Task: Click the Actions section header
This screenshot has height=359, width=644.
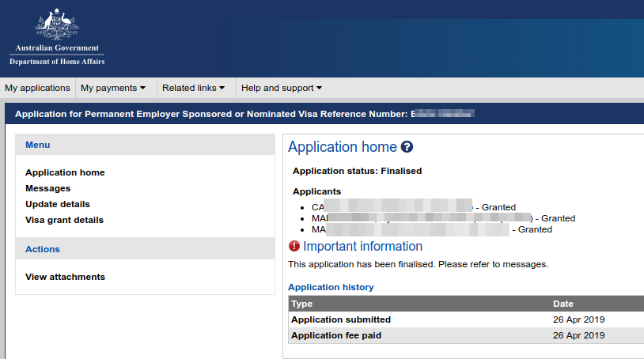Action: (43, 249)
